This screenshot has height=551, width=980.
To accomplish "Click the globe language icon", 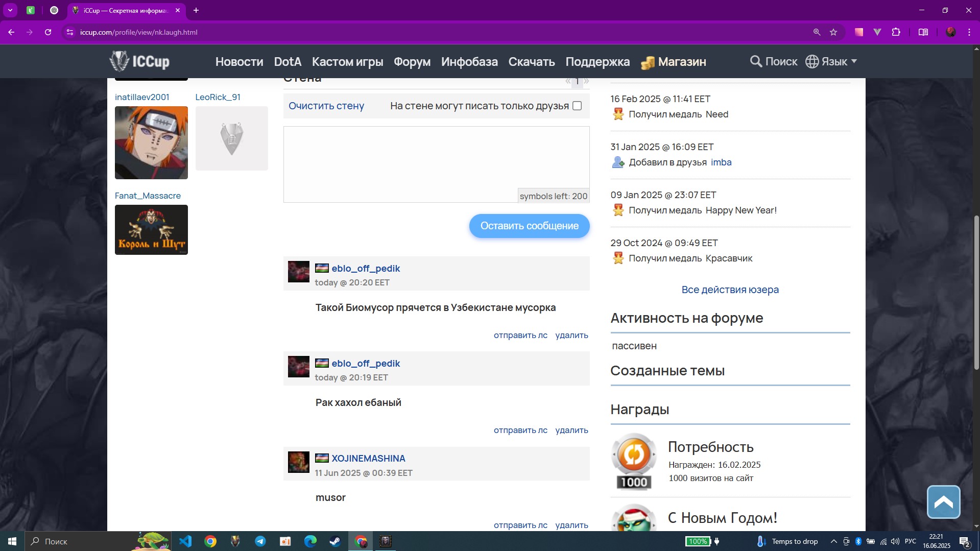I will (x=812, y=61).
